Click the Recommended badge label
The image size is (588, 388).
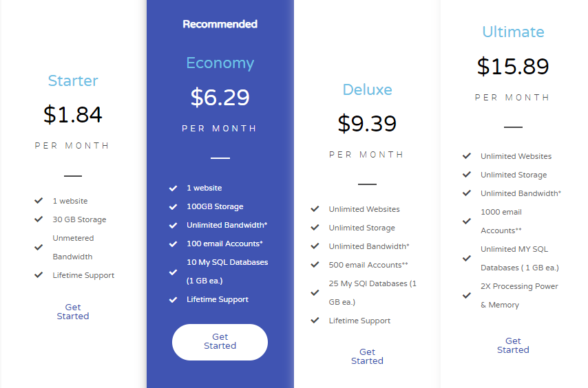tap(220, 24)
